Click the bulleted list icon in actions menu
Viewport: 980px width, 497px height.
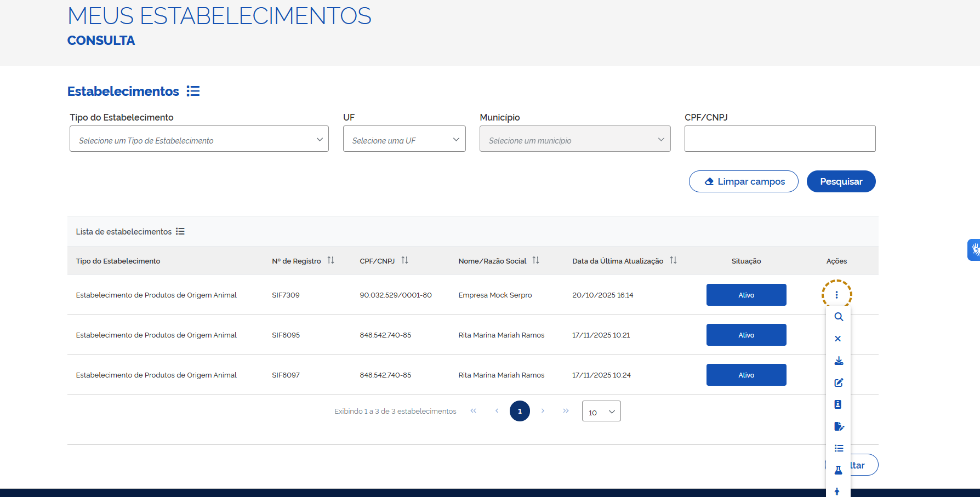[839, 448]
